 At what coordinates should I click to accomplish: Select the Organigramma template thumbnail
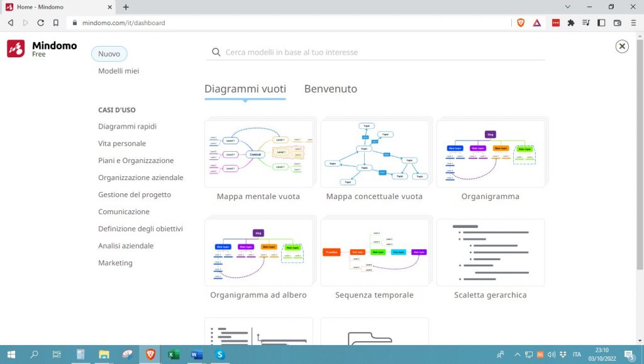491,153
